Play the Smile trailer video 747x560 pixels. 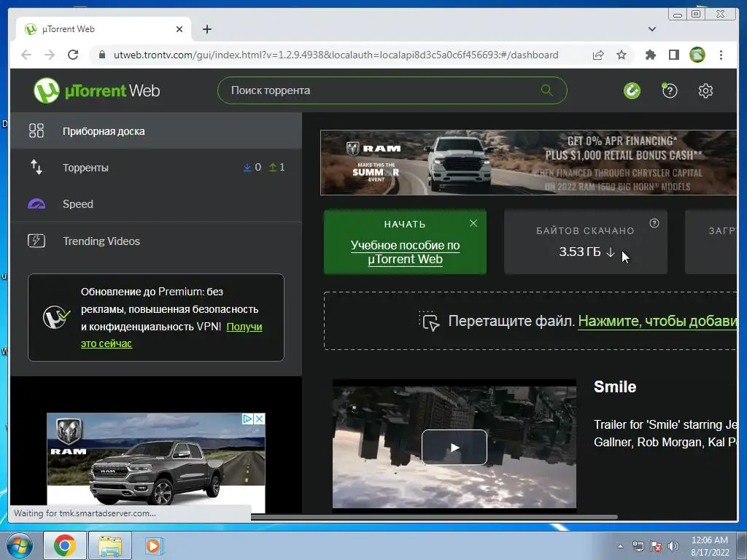tap(454, 447)
